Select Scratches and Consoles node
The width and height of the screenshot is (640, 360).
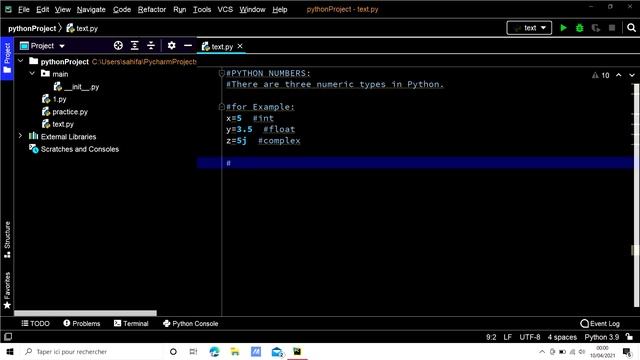(x=74, y=149)
